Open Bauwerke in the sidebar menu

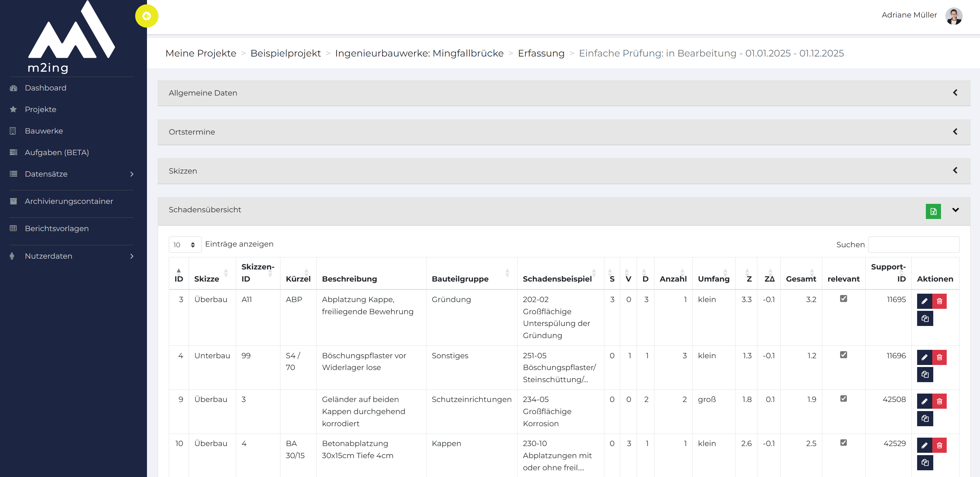44,131
